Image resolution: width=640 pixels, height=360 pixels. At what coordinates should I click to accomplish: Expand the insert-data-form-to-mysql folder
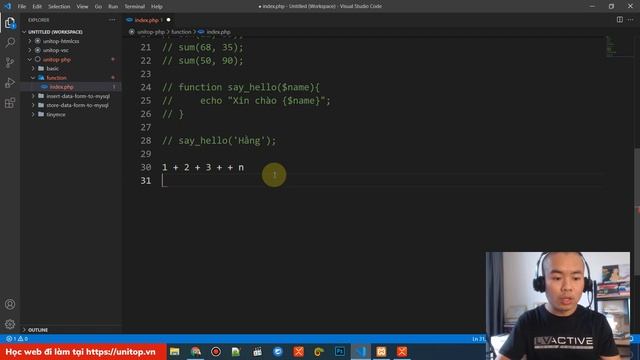(78, 96)
